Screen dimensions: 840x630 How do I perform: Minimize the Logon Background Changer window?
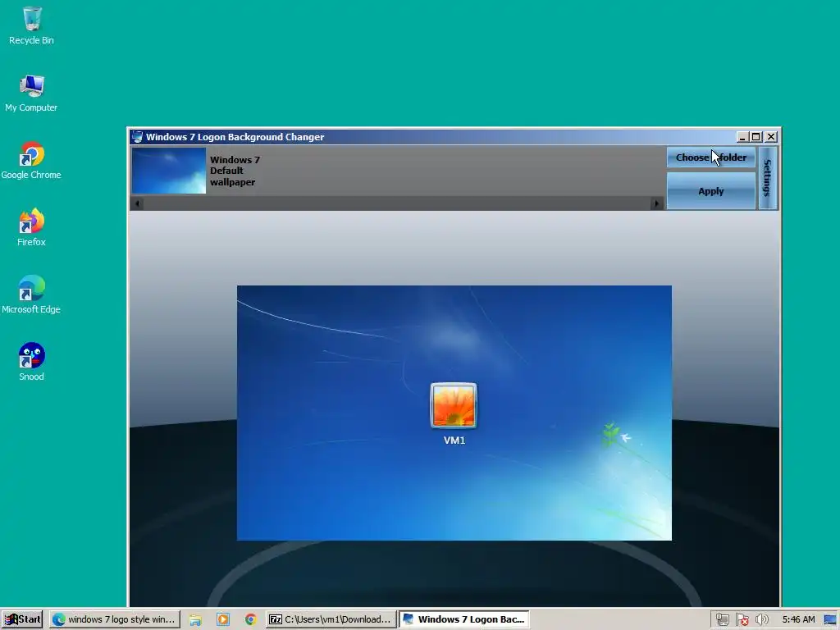coord(742,137)
